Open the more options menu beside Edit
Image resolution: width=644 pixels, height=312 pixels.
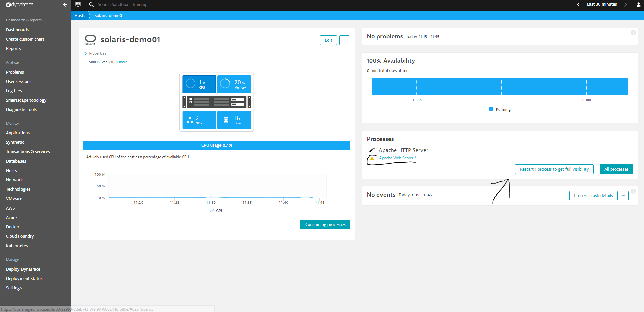[344, 40]
